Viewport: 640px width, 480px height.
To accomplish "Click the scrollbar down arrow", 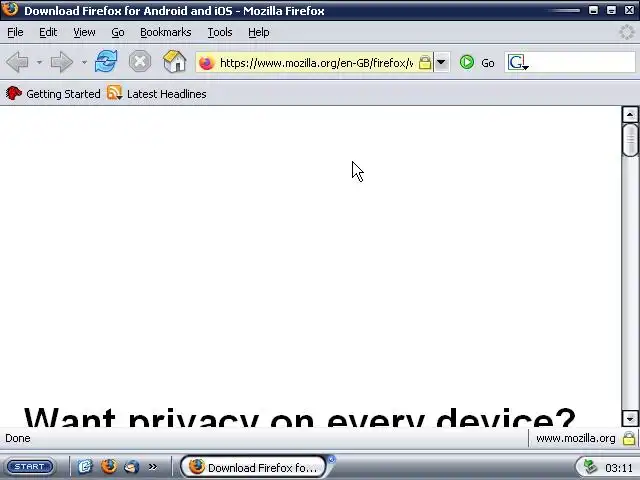I will click(x=630, y=418).
